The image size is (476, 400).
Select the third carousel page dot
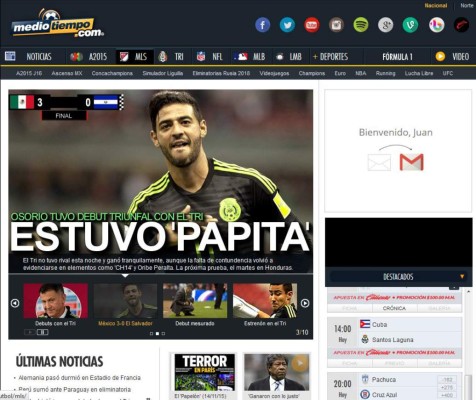point(163,333)
